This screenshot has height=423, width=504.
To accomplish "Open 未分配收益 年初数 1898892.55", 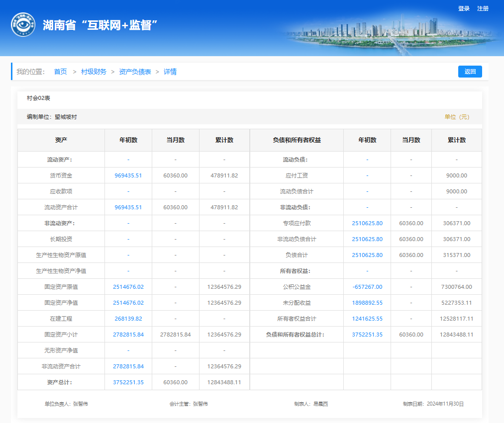I will pos(367,303).
